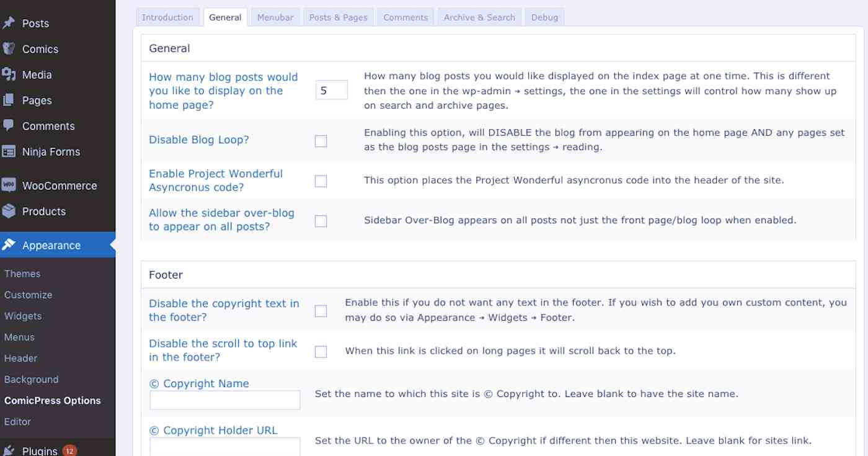Open Ninja Forms using its sidebar icon
This screenshot has height=456, width=868.
[x=11, y=151]
